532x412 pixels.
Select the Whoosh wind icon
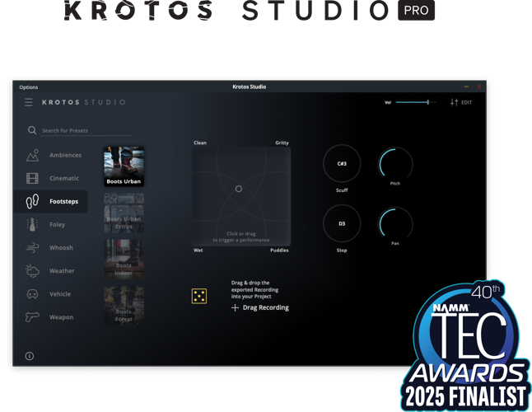pyautogui.click(x=33, y=248)
